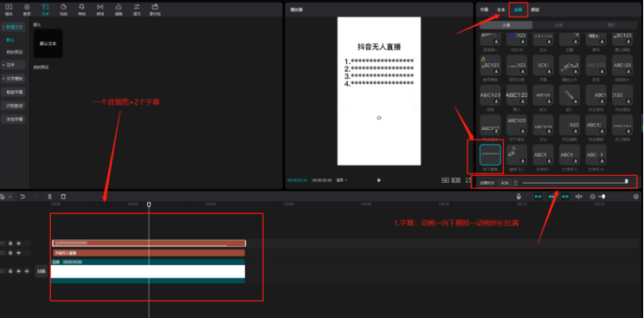Select 默认 under 新建文本

click(x=10, y=40)
